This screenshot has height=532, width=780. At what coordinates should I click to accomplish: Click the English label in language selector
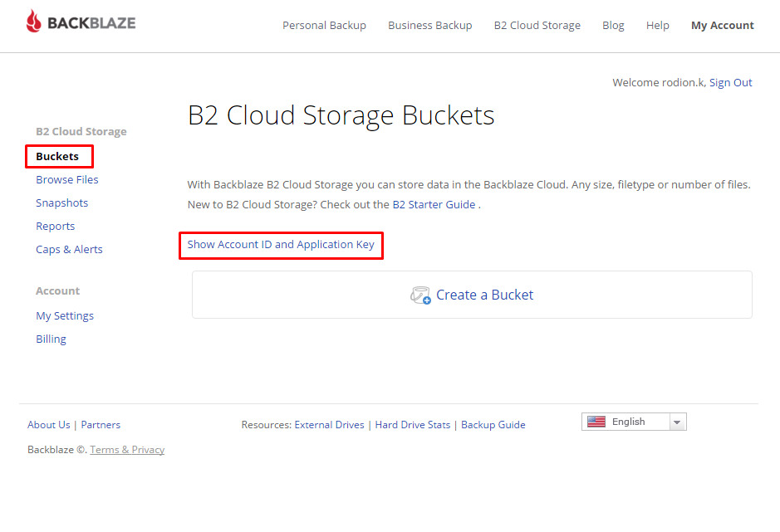(x=628, y=422)
